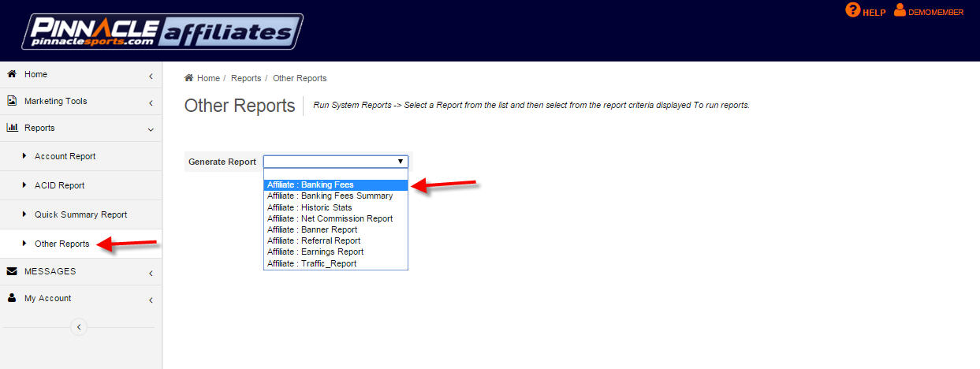Click the HELP link text
The width and height of the screenshot is (980, 369).
[874, 13]
